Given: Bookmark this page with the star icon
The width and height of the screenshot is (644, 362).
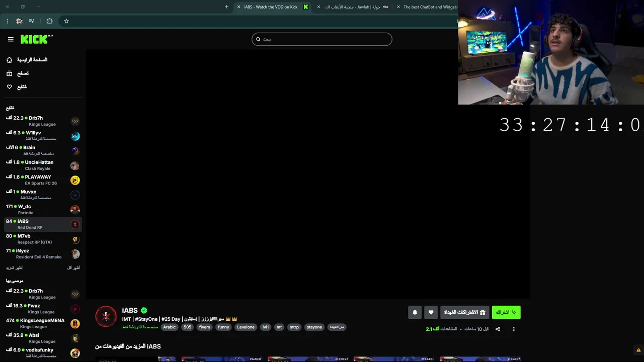Looking at the screenshot, I should point(66,21).
